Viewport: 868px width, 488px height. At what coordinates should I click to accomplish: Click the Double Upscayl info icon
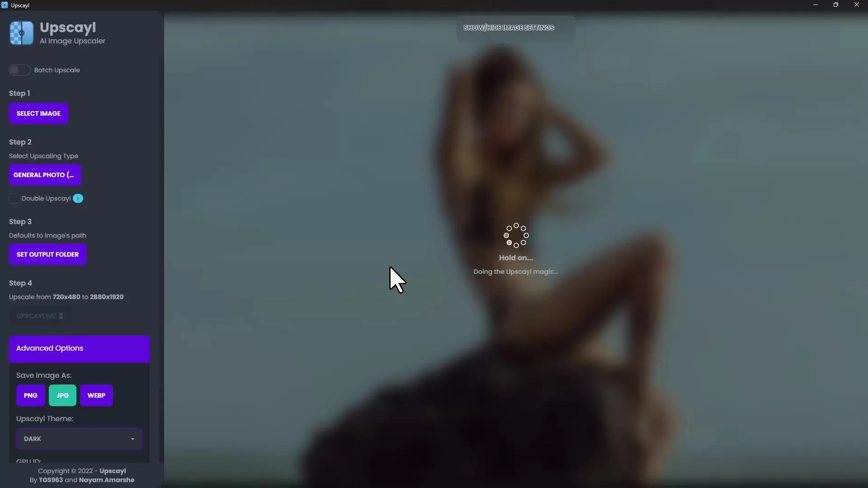(78, 198)
